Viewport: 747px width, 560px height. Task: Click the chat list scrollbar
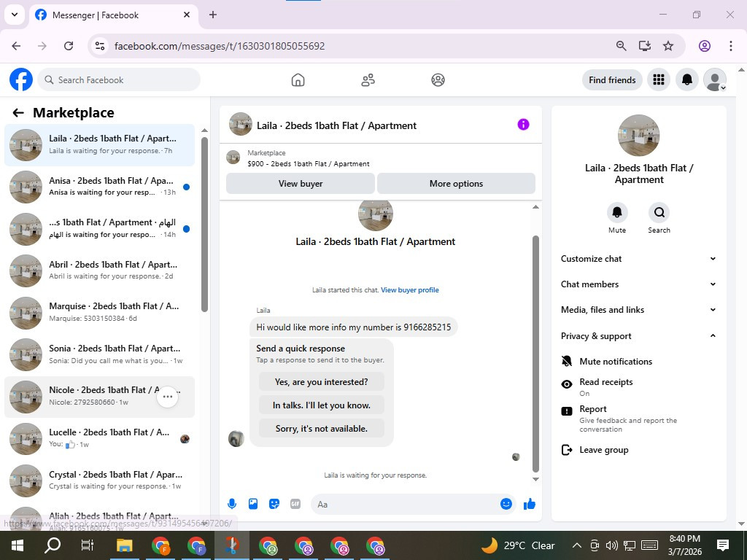click(x=204, y=224)
